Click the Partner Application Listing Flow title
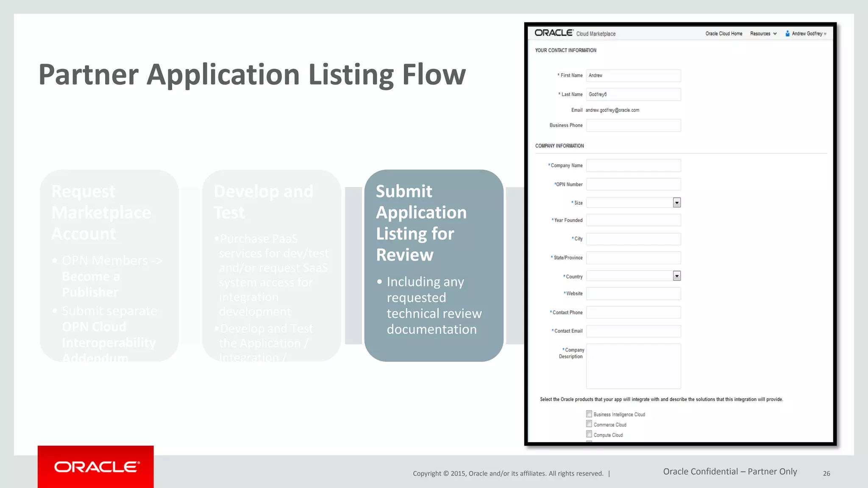The image size is (868, 488). point(252,75)
